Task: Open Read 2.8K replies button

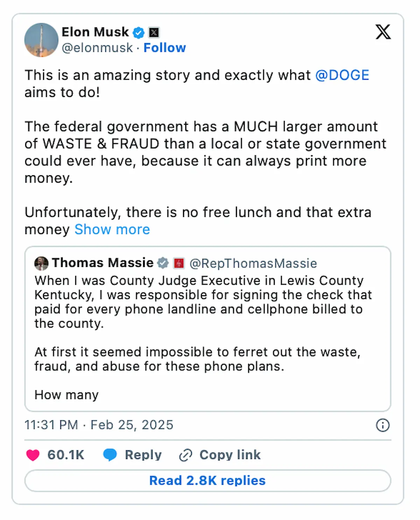Action: point(208,480)
